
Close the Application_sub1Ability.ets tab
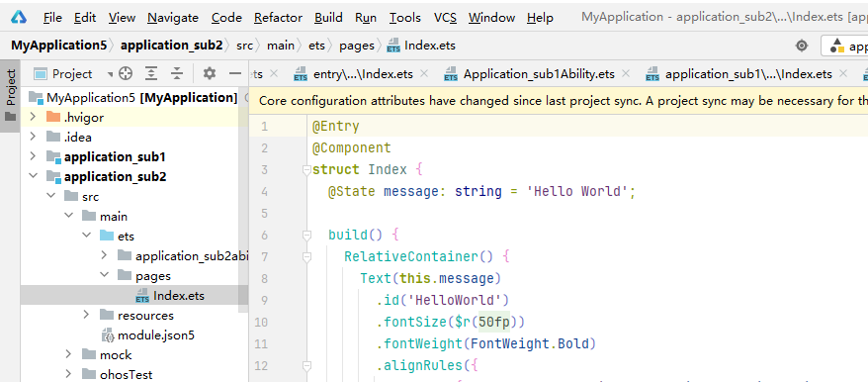click(626, 73)
